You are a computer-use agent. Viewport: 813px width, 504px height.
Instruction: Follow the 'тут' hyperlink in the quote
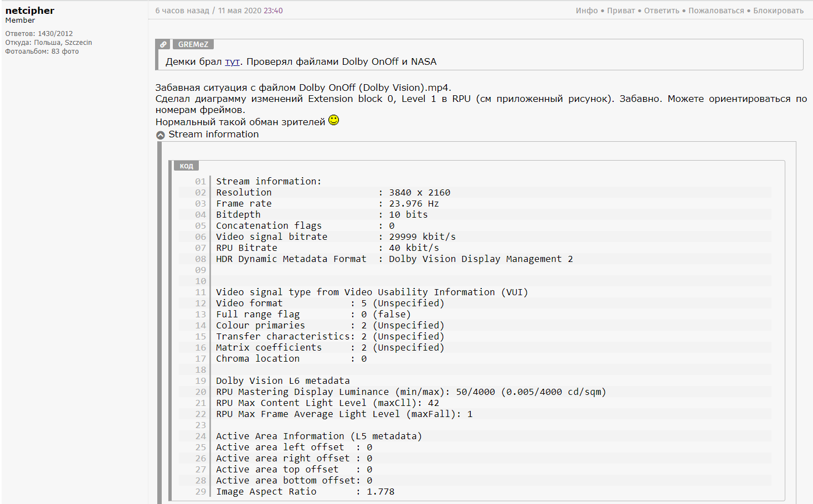tap(232, 62)
